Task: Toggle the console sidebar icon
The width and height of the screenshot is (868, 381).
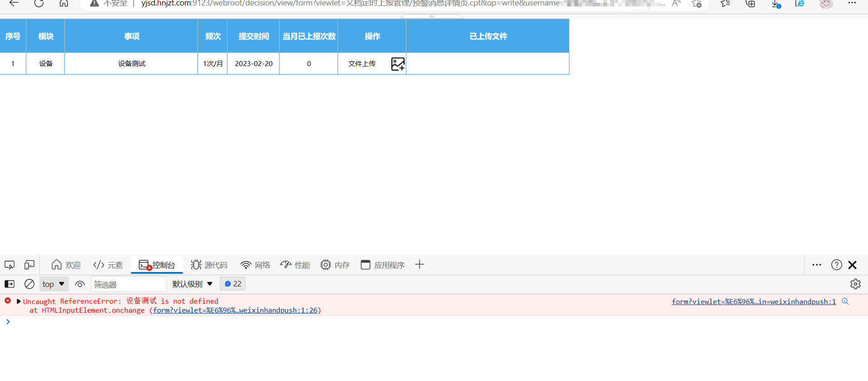Action: tap(10, 284)
